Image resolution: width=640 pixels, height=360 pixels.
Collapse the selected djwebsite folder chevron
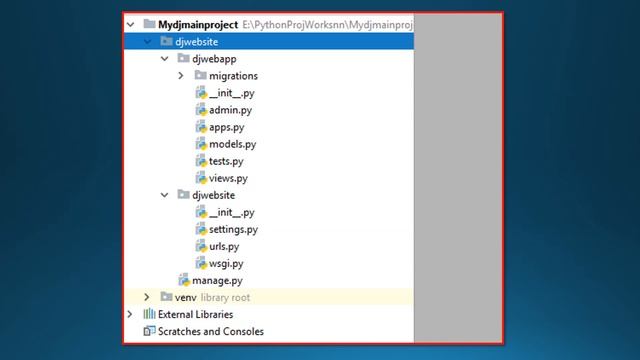pos(147,42)
